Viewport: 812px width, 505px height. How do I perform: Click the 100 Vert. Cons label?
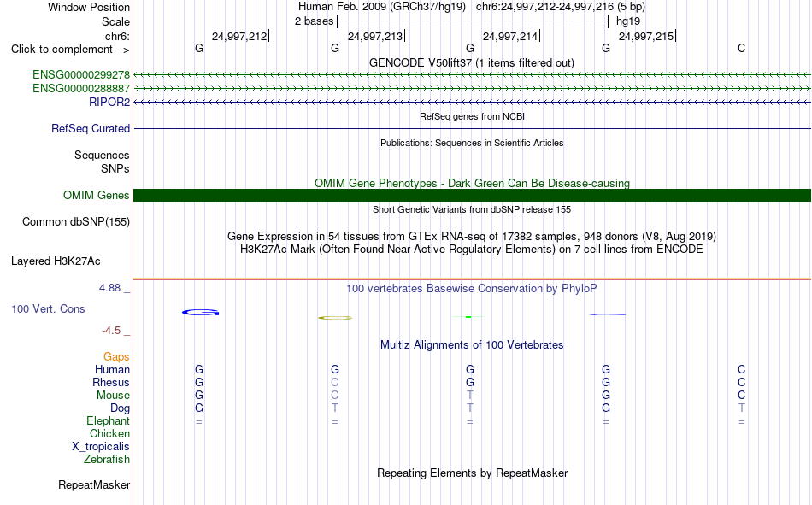pyautogui.click(x=48, y=309)
